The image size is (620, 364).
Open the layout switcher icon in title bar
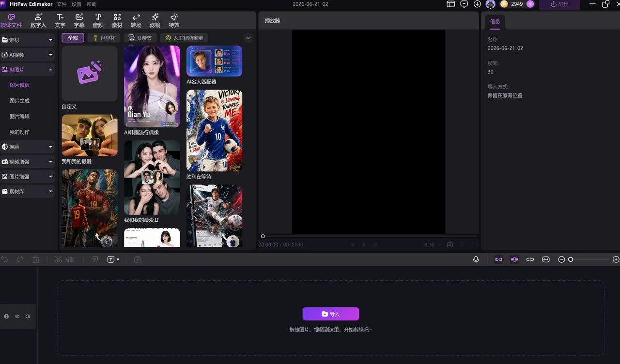tap(451, 4)
